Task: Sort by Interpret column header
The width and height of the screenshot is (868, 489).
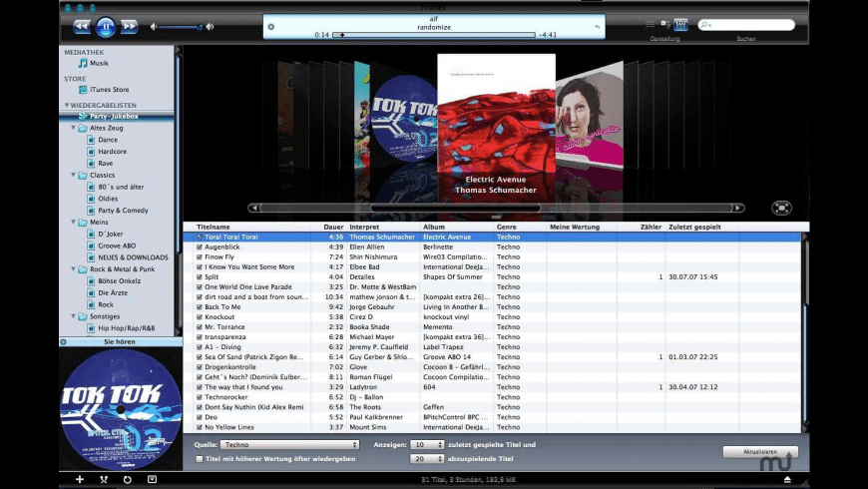Action: [x=364, y=228]
